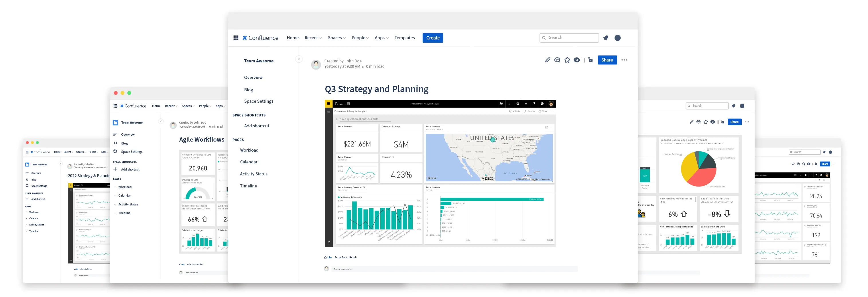Click the Power BI download icon

[x=526, y=104]
